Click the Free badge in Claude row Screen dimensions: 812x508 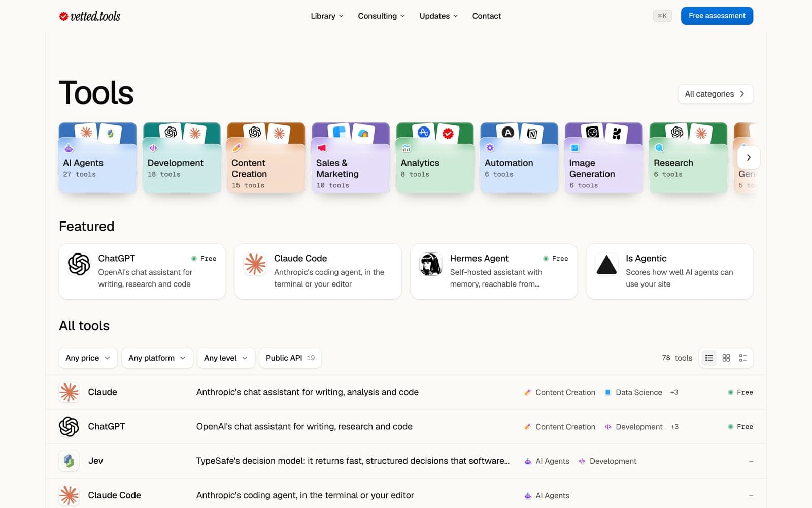(x=740, y=392)
